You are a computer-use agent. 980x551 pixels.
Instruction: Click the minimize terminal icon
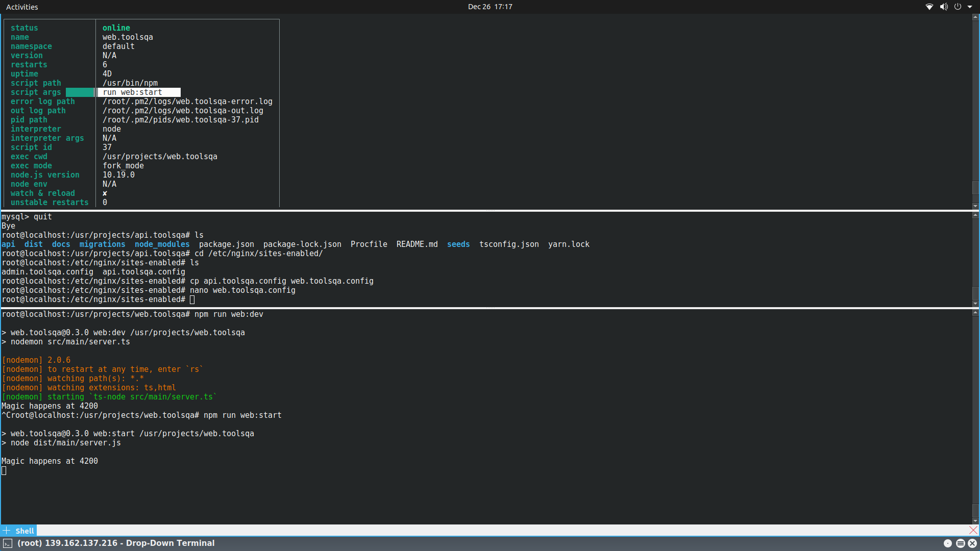[948, 543]
